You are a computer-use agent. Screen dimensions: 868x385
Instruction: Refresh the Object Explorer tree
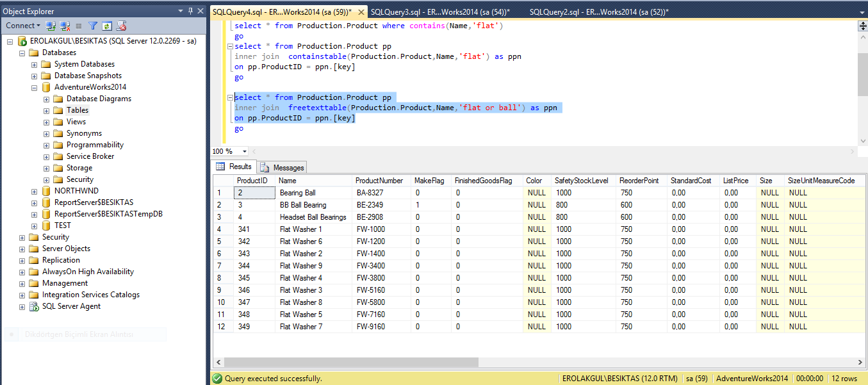(x=107, y=26)
